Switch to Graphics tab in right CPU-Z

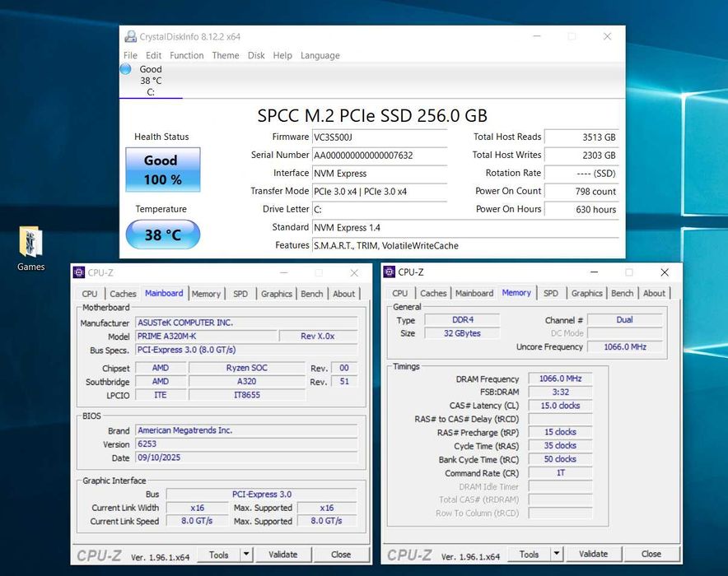pyautogui.click(x=587, y=293)
